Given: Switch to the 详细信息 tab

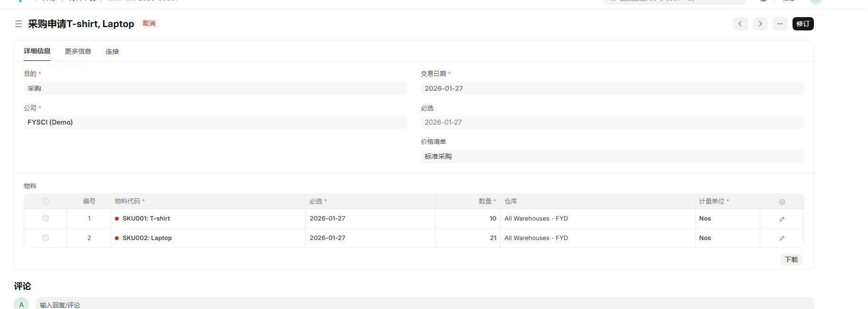Looking at the screenshot, I should pyautogui.click(x=37, y=51).
